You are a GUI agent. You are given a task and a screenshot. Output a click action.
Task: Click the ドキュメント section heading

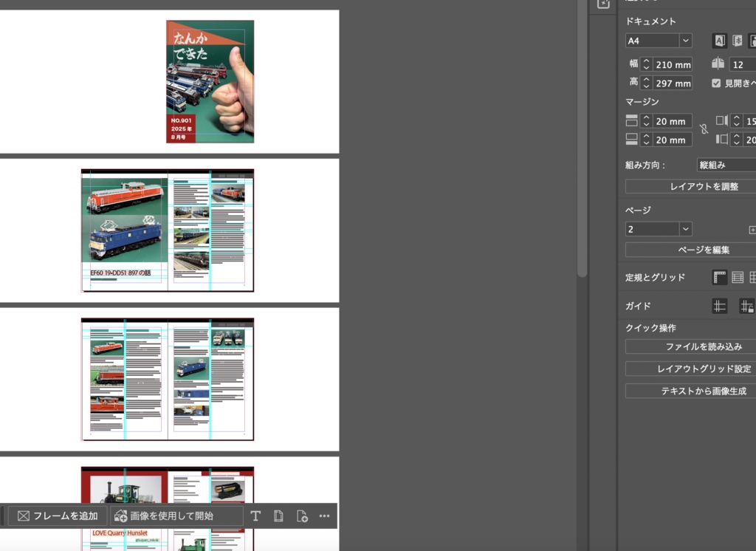[x=650, y=21]
